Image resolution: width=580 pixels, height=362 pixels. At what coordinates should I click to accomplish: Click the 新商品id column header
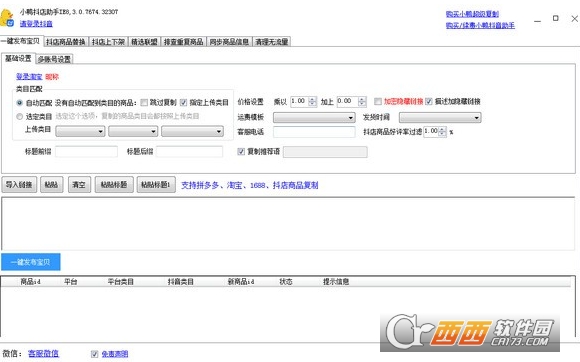pos(241,282)
